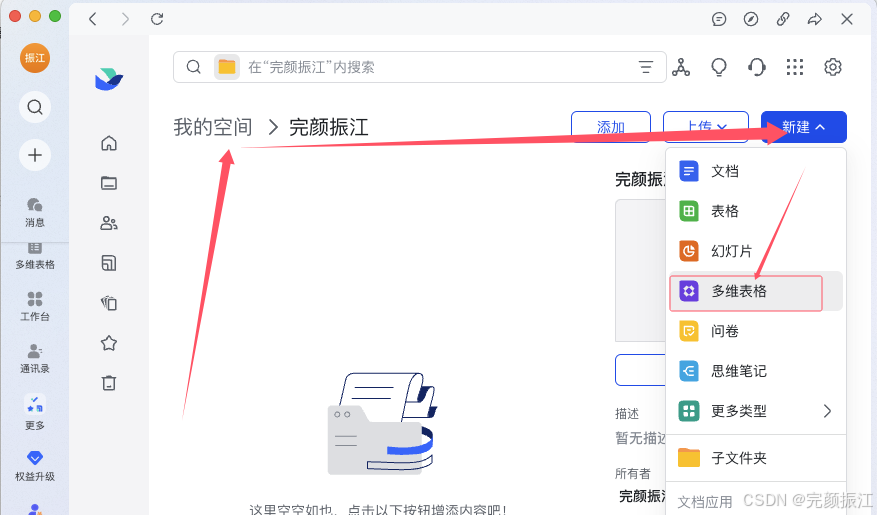The image size is (877, 515).
Task: Select 文档 from the new menu
Action: click(x=756, y=171)
